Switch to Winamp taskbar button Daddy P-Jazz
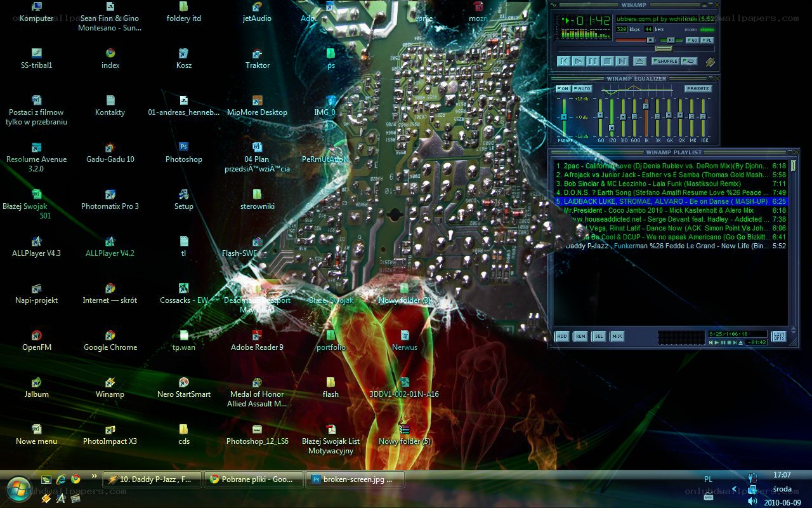The height and width of the screenshot is (508, 812). [x=152, y=479]
